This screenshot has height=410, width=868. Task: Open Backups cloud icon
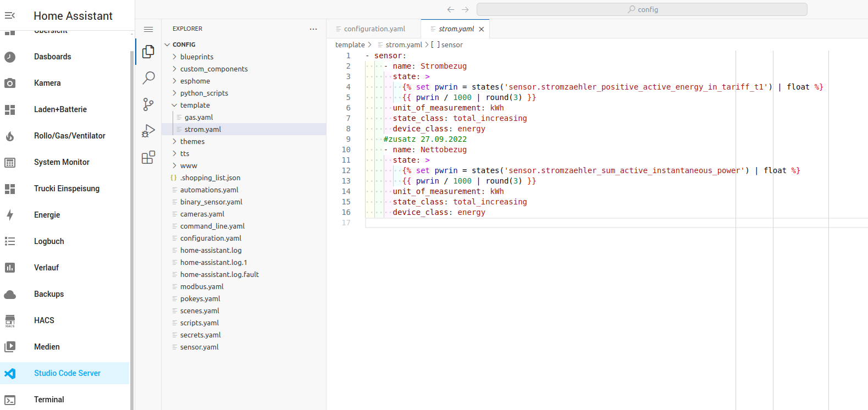coord(10,294)
